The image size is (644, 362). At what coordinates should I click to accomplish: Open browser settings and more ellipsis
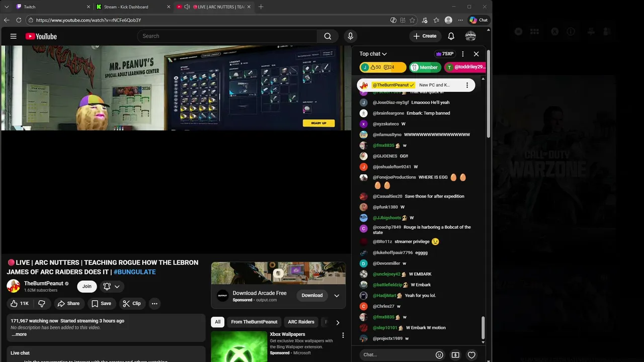460,20
